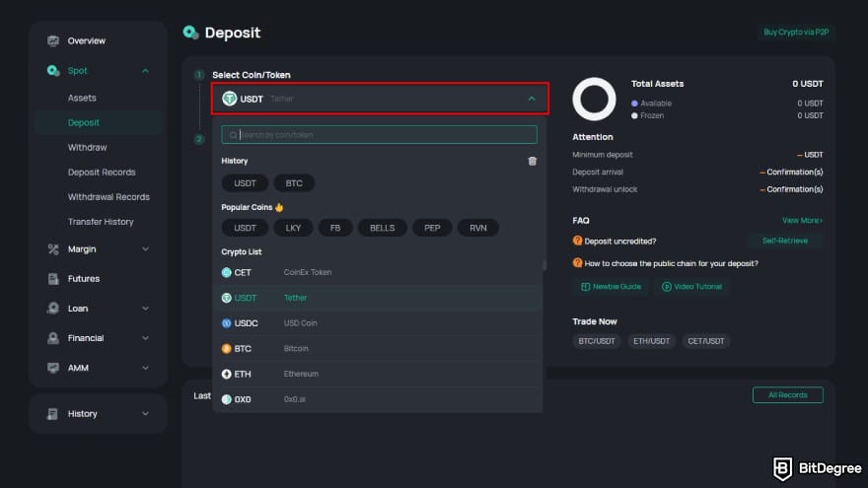The width and height of the screenshot is (868, 488).
Task: Click the BTC coin icon in list
Action: click(227, 349)
